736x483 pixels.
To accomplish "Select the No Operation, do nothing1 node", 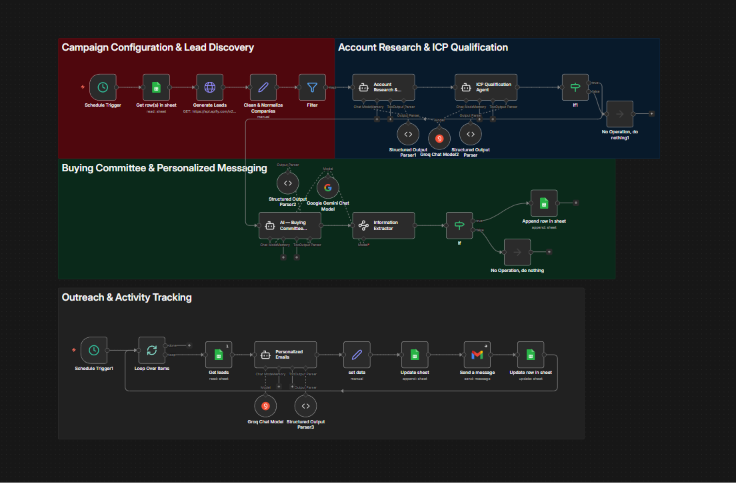I will tap(620, 114).
